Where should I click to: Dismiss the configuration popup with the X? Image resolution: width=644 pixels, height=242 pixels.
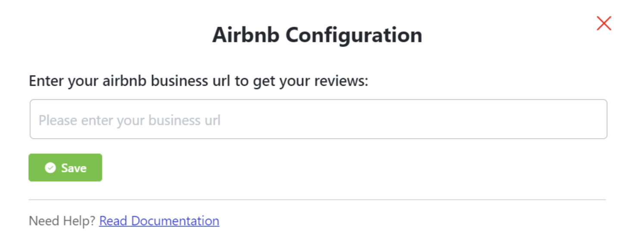604,23
